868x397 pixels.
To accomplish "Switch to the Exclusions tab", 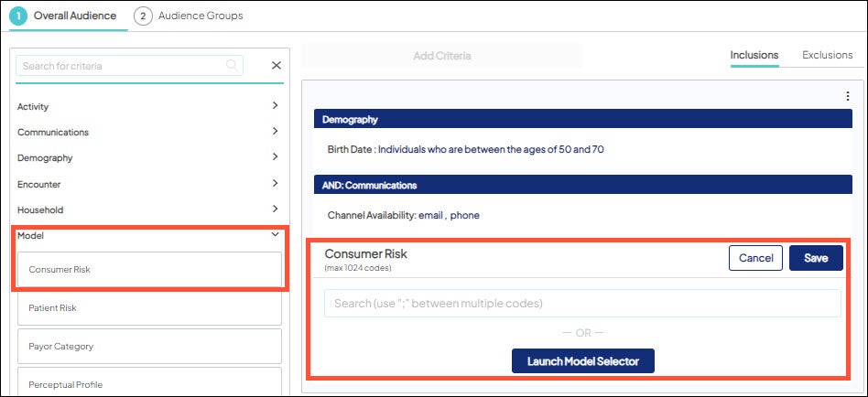I will [827, 55].
